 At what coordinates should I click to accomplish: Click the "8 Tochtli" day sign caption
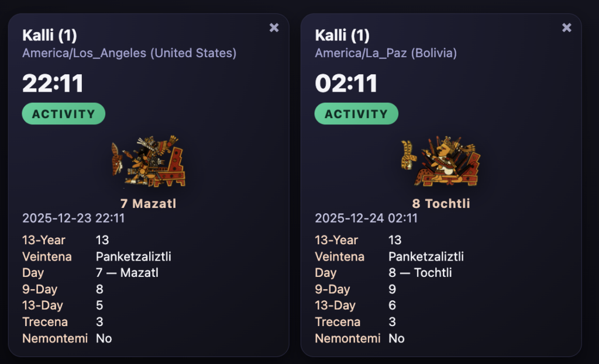pos(441,204)
